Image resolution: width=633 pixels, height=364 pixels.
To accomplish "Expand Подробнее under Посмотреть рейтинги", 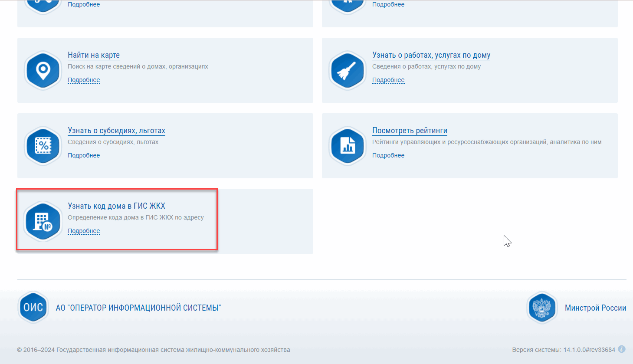I will (388, 155).
